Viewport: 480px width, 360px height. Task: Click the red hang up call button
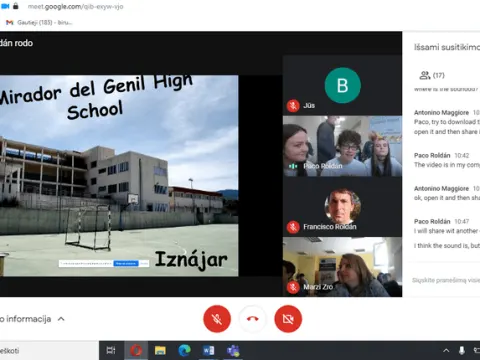(x=253, y=319)
